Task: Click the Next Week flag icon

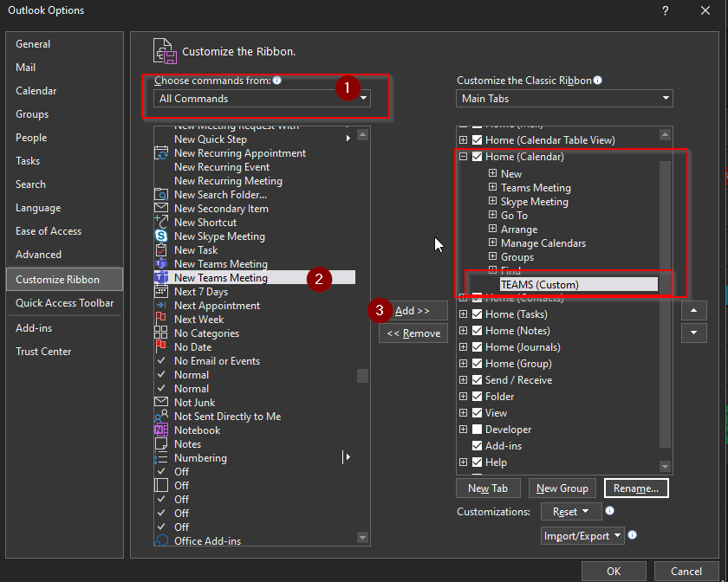Action: (x=161, y=319)
